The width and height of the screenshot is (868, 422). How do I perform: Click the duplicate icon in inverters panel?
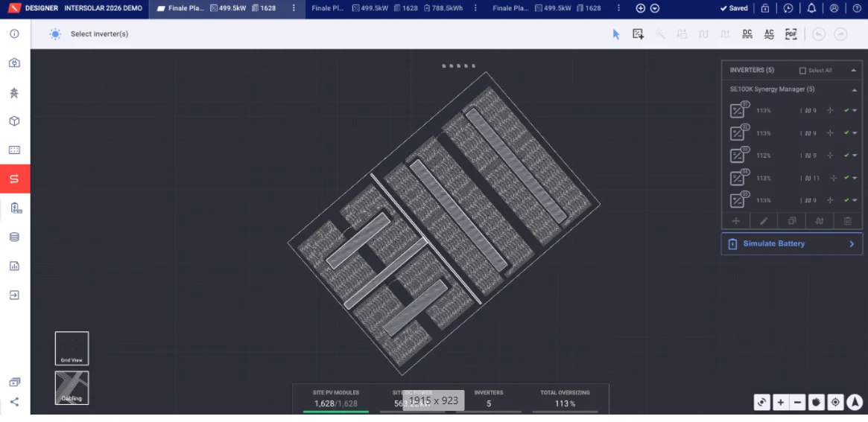pos(791,221)
